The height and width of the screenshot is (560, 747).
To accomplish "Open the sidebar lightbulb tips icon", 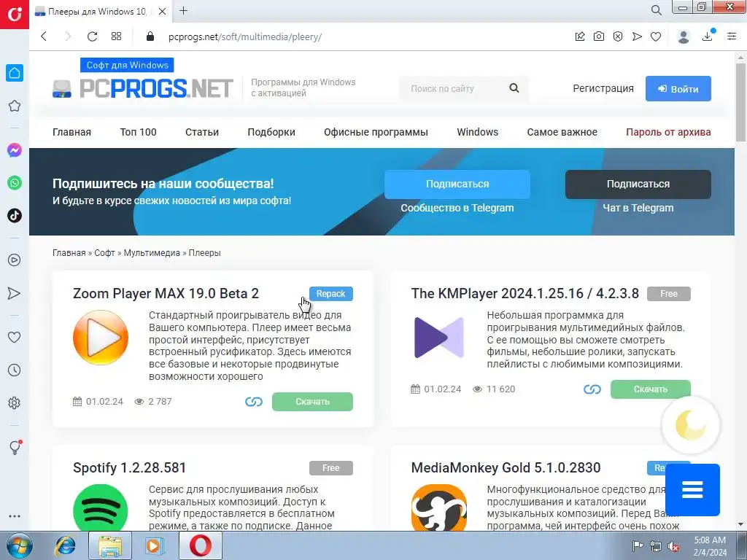I will pos(15,447).
